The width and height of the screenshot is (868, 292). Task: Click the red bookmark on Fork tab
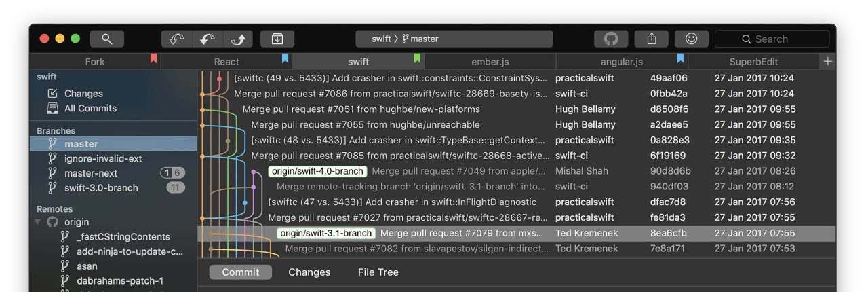154,59
